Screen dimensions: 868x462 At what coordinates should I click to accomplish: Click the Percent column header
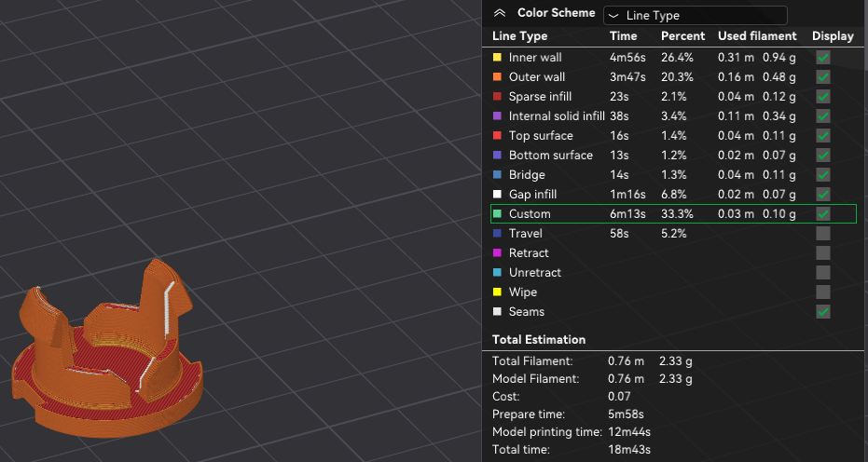pos(682,36)
